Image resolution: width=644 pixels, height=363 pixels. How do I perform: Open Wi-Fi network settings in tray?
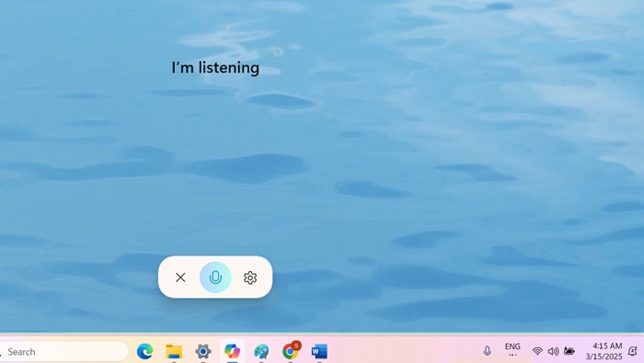(x=536, y=351)
